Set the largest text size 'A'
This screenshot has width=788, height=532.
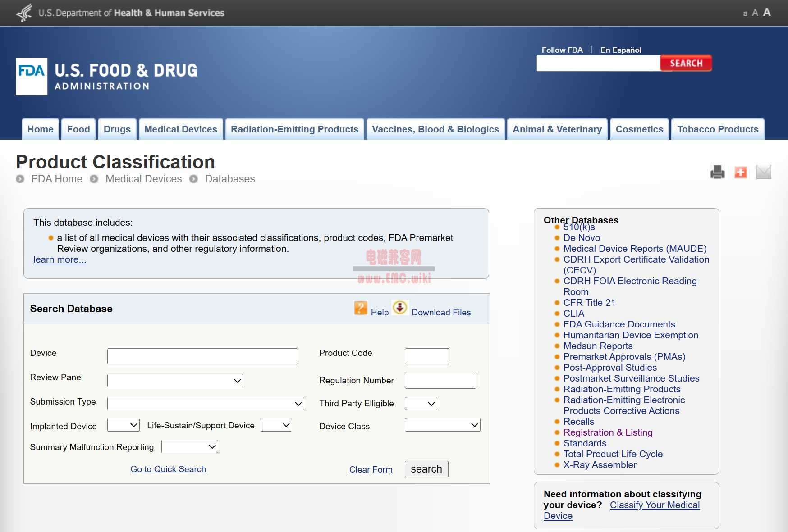point(767,12)
